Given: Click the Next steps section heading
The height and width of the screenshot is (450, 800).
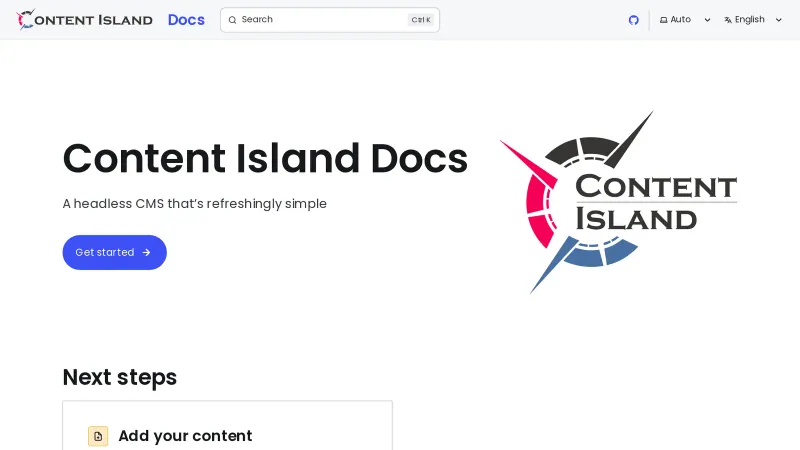Looking at the screenshot, I should point(120,377).
